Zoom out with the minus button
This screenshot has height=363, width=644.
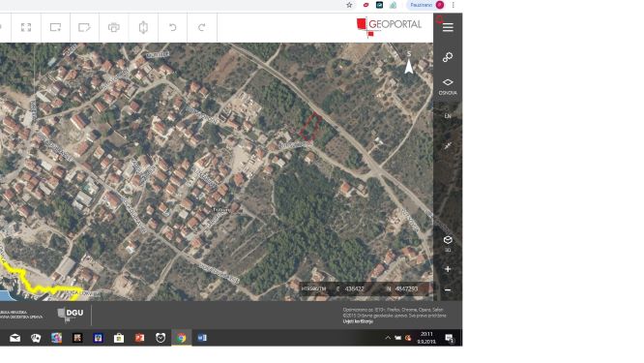coord(448,289)
